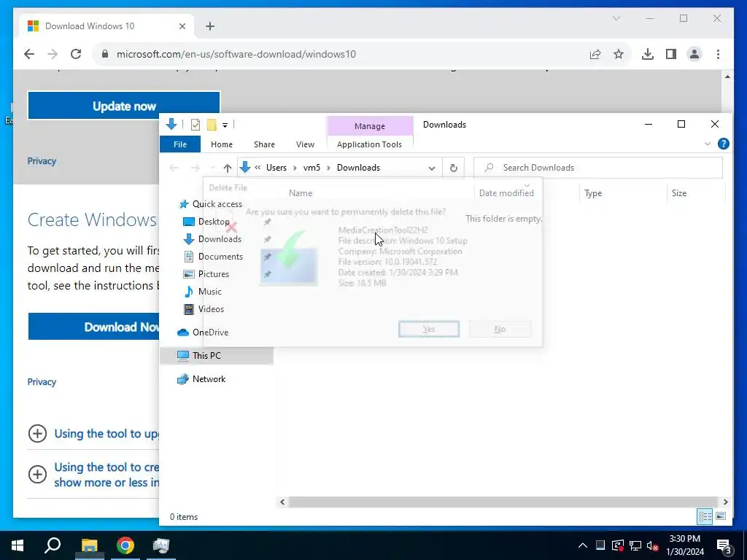Image resolution: width=747 pixels, height=560 pixels.
Task: Open the notification center icon
Action: tap(724, 546)
